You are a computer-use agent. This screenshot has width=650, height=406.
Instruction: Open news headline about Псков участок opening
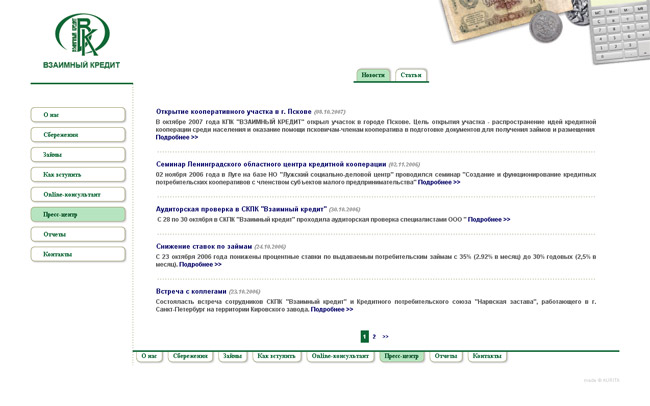click(x=233, y=112)
